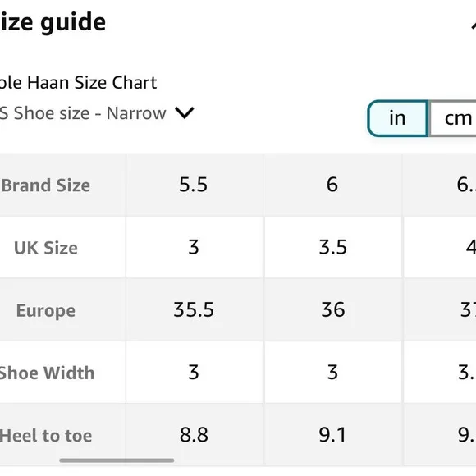Switch measurements to cm
Screen dimensions: 476x476
click(x=453, y=118)
